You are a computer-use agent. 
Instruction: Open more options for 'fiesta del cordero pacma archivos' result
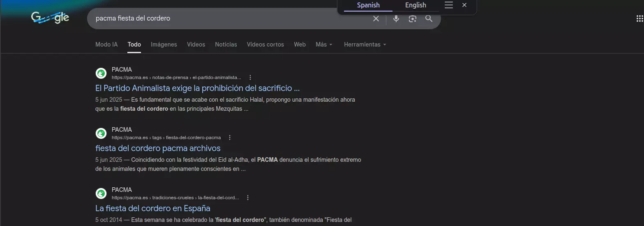[230, 137]
